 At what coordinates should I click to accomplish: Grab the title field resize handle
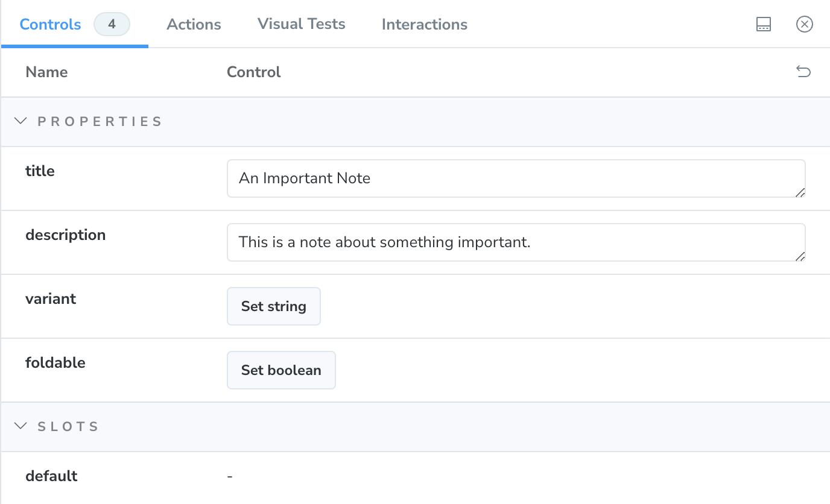click(800, 192)
